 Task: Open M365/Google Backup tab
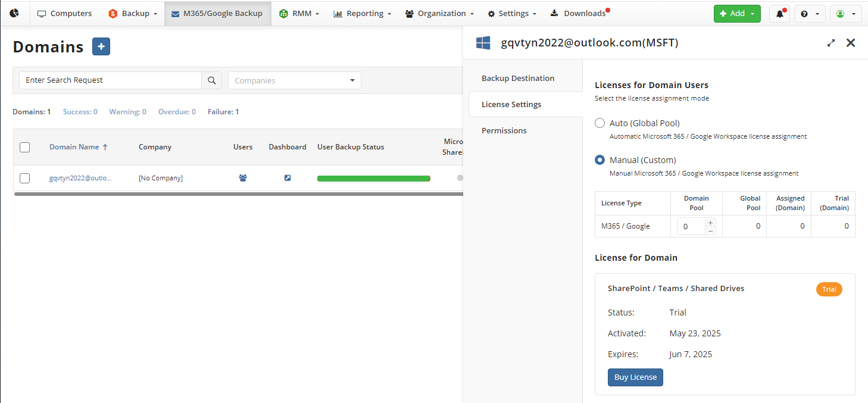pyautogui.click(x=217, y=13)
